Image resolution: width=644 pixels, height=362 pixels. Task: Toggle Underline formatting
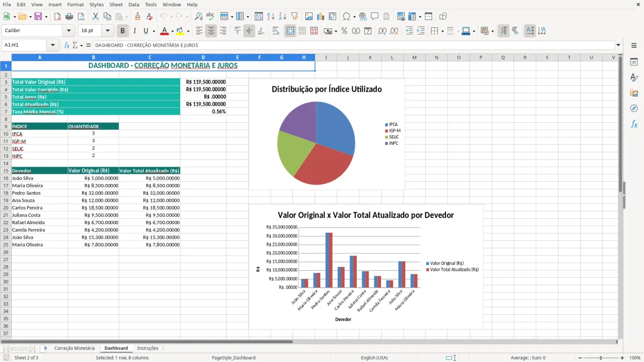[145, 31]
